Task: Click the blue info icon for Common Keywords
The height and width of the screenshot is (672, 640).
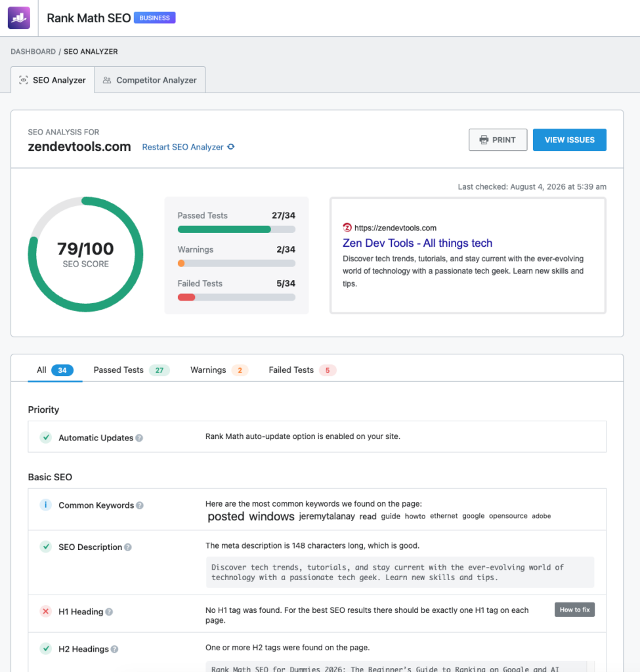Action: coord(46,505)
